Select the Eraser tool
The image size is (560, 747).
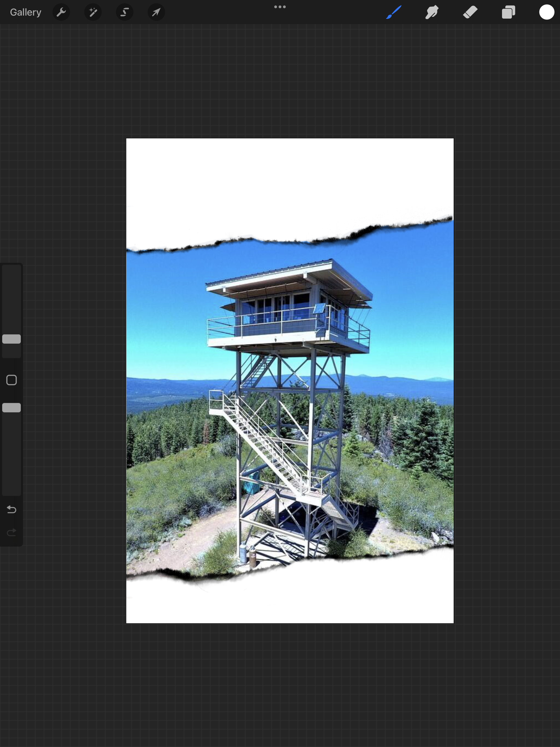pos(470,13)
